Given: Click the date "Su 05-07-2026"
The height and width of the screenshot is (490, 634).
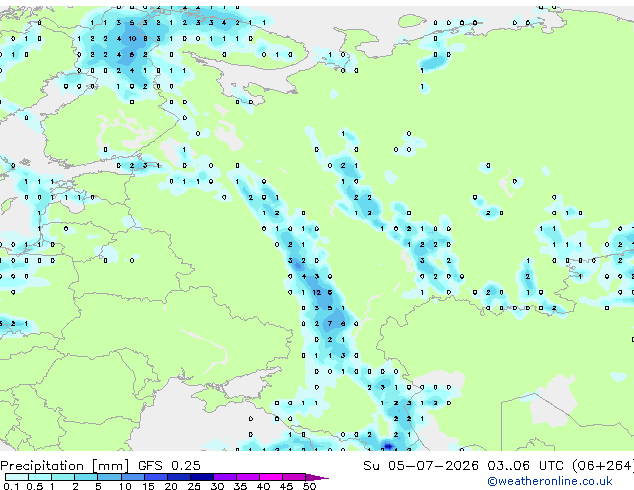Looking at the screenshot, I should (x=421, y=466).
